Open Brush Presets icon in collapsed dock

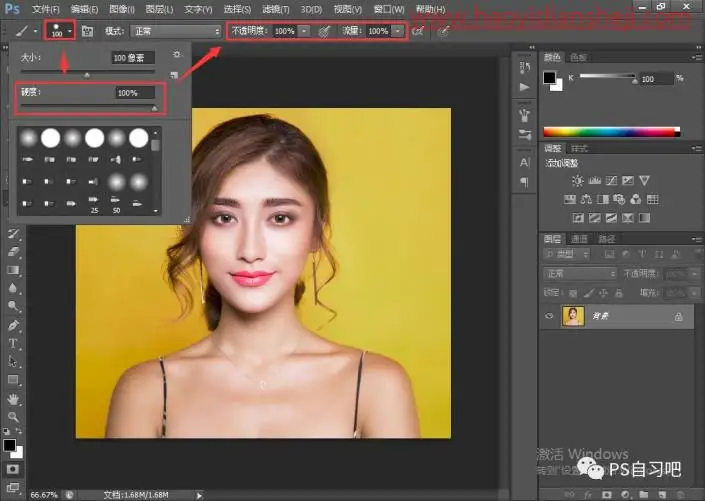[524, 134]
